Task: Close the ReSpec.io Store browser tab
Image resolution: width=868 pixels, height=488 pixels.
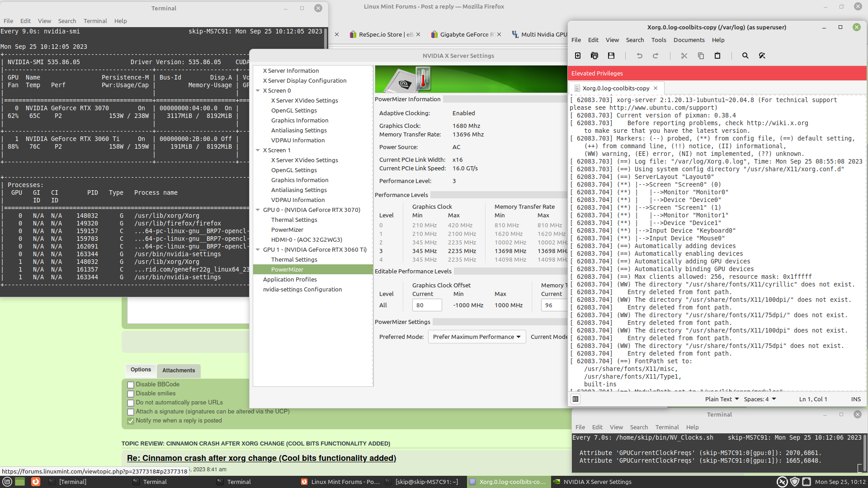Action: (418, 34)
